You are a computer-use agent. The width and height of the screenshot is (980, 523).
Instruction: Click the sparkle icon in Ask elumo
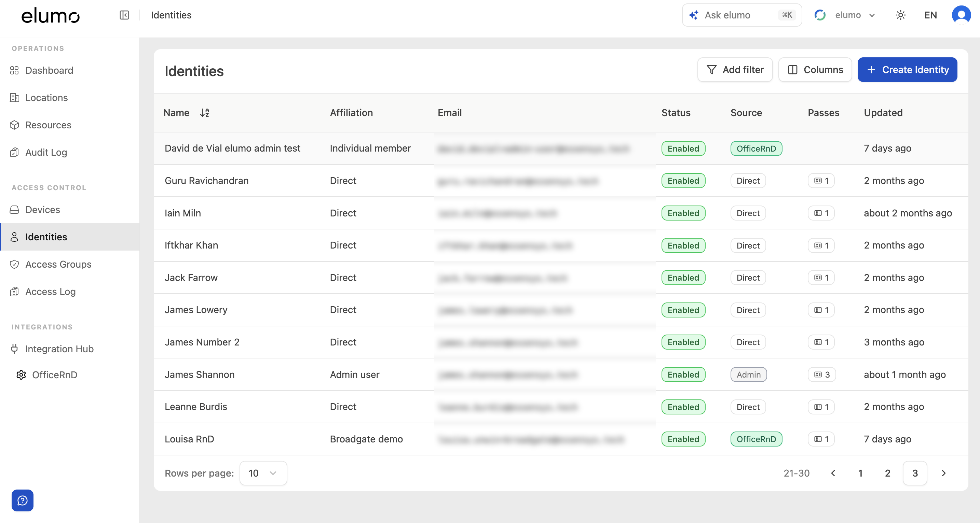point(694,15)
